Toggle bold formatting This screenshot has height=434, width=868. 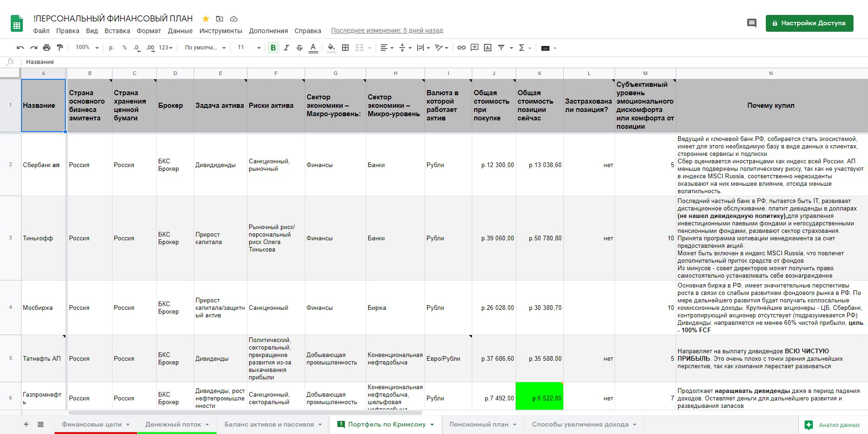coord(273,48)
